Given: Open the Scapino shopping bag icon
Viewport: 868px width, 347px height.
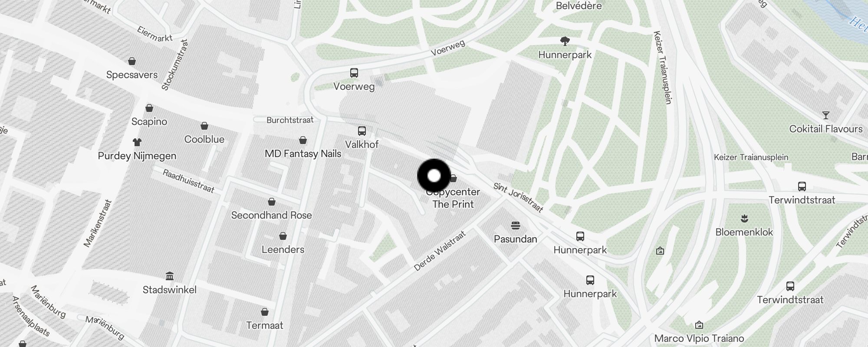Looking at the screenshot, I should tap(149, 108).
